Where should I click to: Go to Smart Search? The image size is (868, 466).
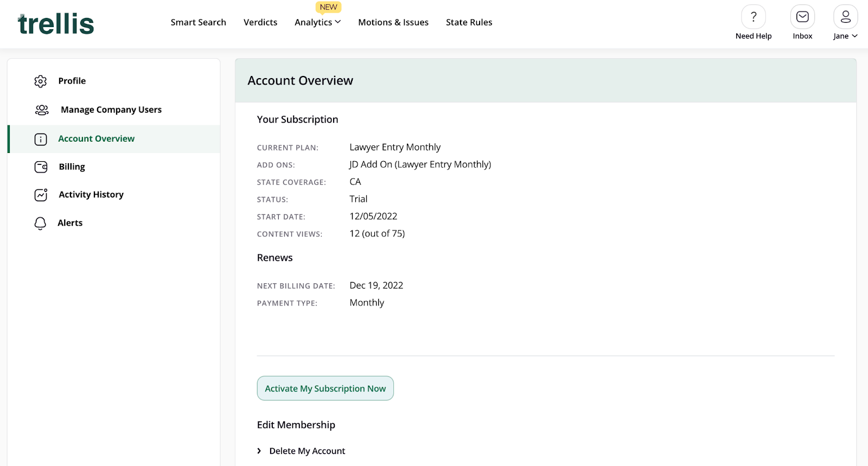click(199, 22)
